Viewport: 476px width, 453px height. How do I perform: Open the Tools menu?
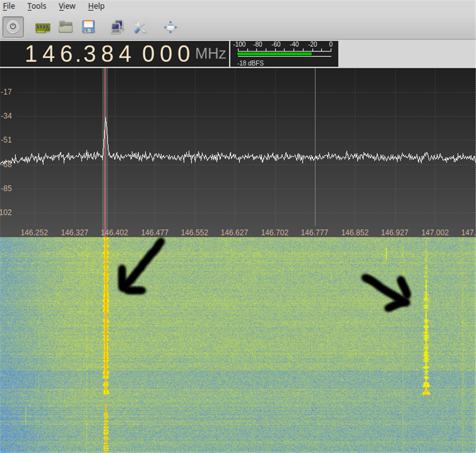pos(37,6)
